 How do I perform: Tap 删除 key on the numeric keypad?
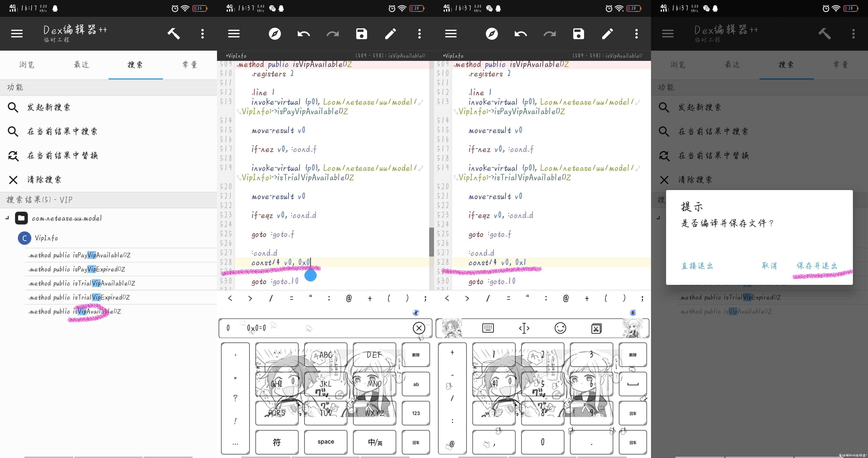tap(633, 355)
